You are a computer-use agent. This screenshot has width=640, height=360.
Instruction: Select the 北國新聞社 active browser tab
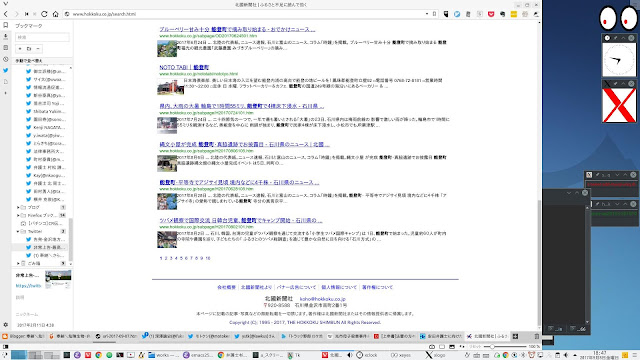[488, 336]
